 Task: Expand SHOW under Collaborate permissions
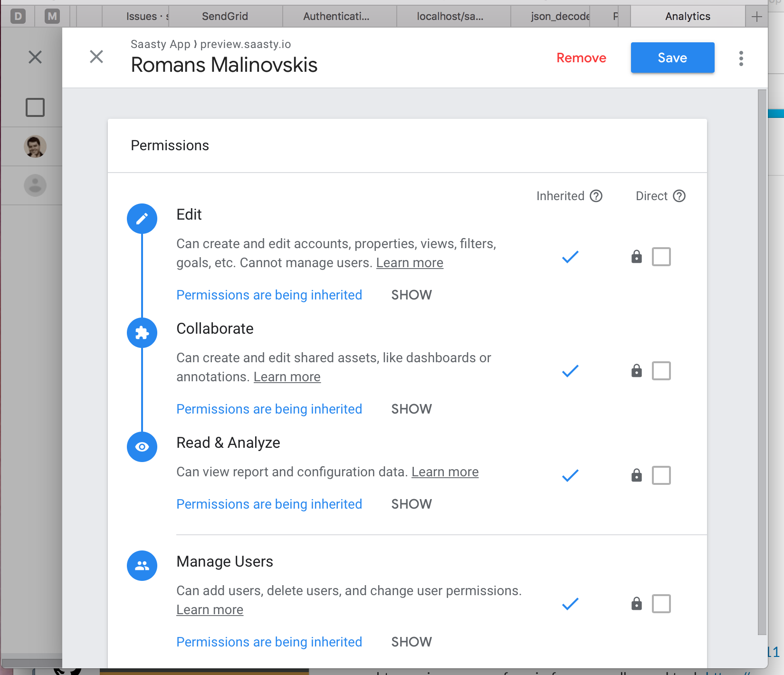coord(411,409)
